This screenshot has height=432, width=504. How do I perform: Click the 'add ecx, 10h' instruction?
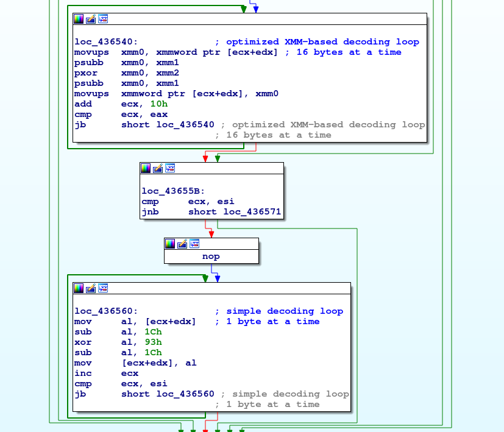[x=121, y=104]
